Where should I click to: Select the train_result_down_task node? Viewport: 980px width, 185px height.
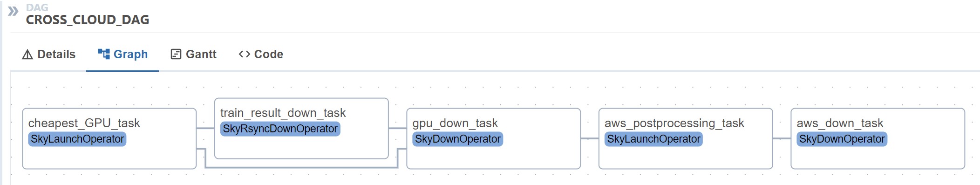(x=301, y=128)
